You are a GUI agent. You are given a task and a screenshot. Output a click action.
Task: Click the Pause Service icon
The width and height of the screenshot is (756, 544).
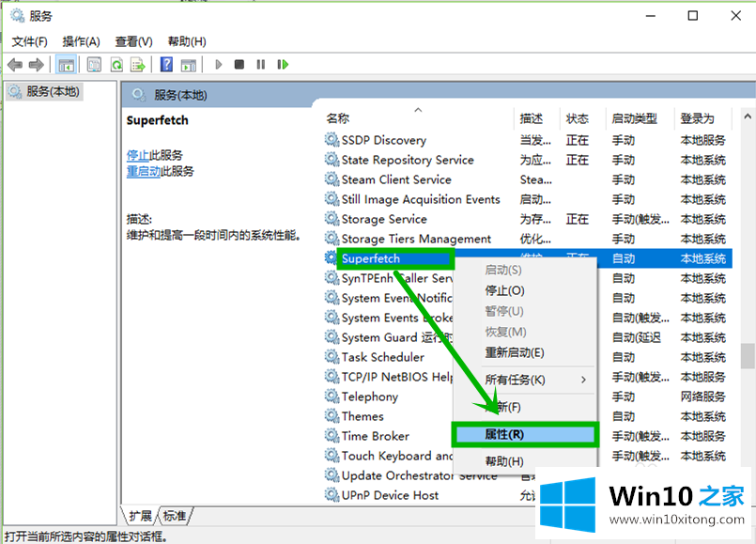tap(261, 64)
